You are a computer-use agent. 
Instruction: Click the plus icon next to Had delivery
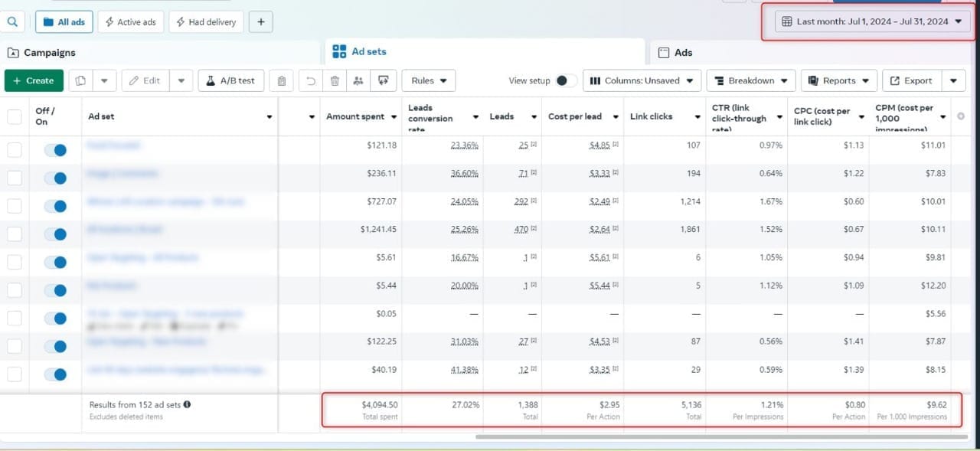point(260,22)
